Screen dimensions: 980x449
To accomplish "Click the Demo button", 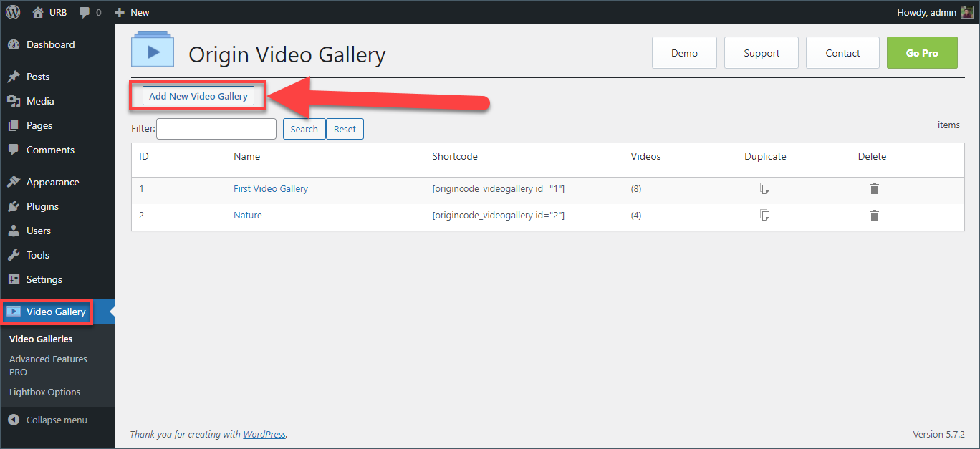I will pos(684,53).
